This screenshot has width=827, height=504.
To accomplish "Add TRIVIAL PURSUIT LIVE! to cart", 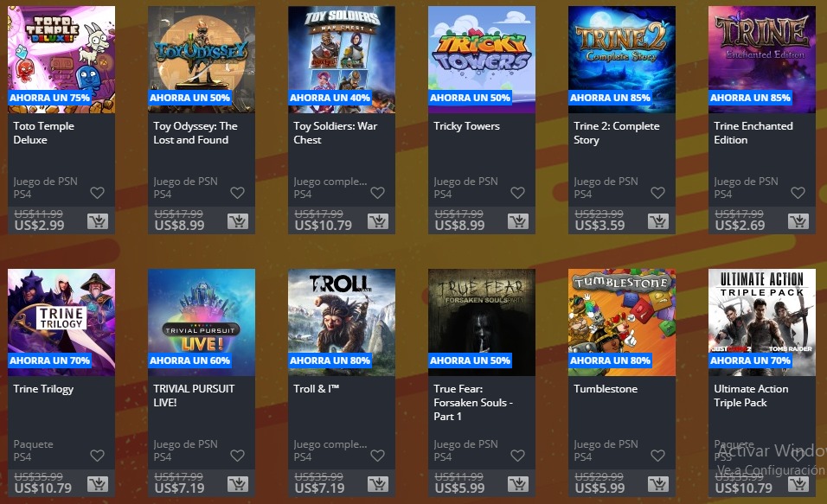I will [238, 484].
